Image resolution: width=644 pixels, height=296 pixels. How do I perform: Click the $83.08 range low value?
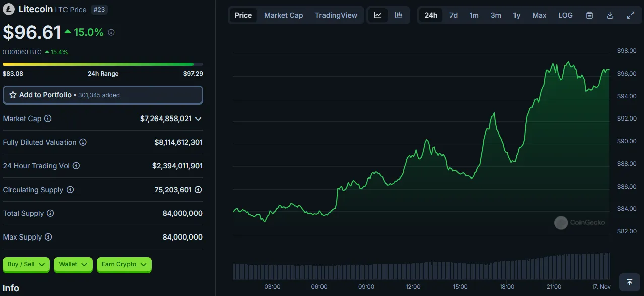[13, 73]
